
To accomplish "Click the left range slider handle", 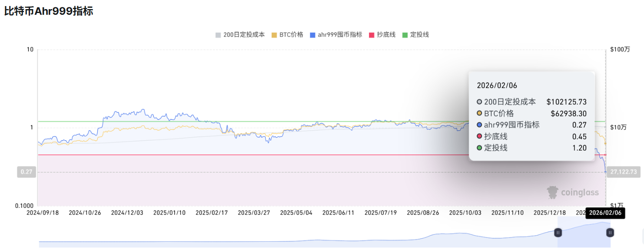I will point(558,233).
